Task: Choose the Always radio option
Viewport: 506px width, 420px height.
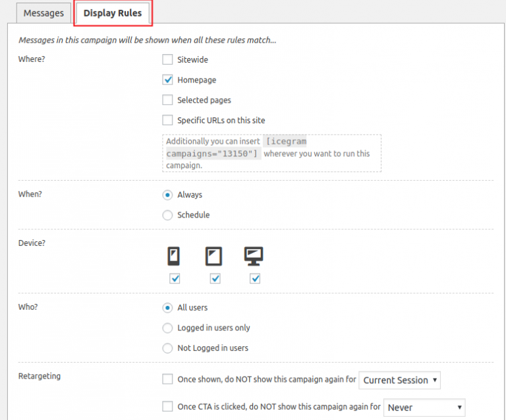Action: [x=167, y=195]
